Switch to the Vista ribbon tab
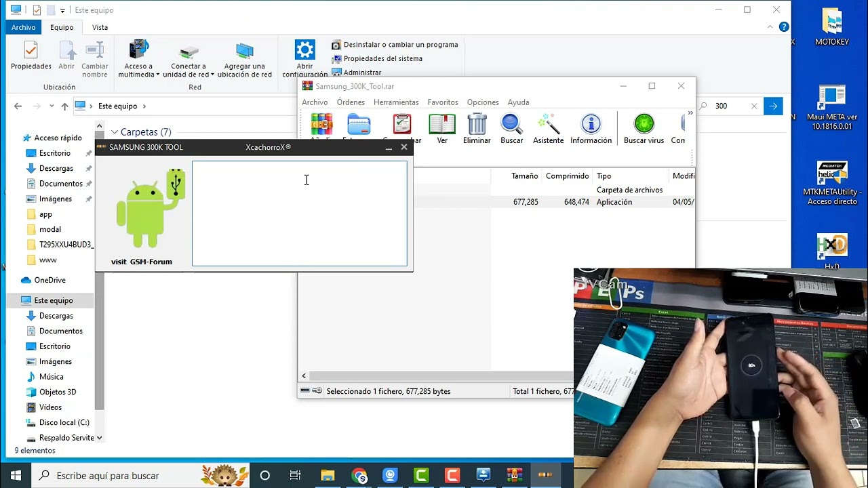This screenshot has width=868, height=488. pos(100,27)
